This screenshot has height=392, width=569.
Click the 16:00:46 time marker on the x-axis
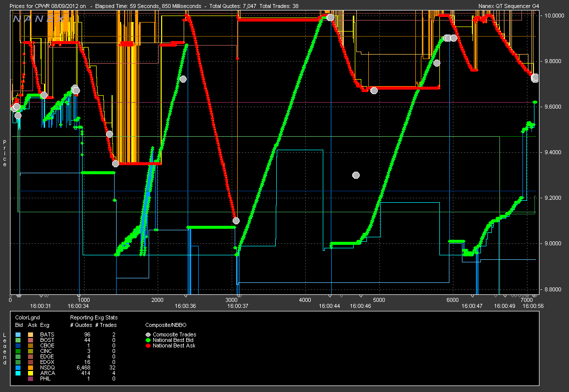[360, 306]
